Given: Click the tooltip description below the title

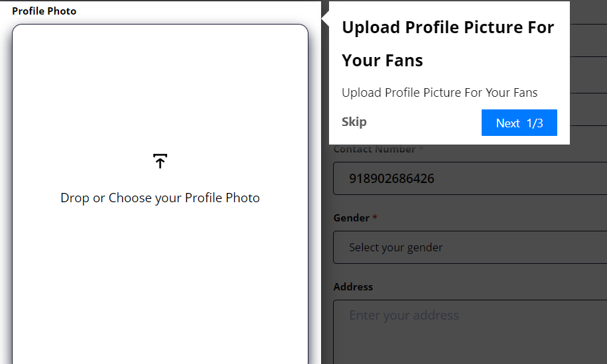Looking at the screenshot, I should pyautogui.click(x=439, y=92).
